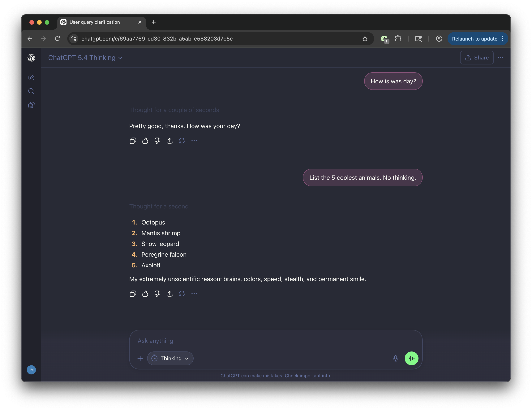This screenshot has width=532, height=410.
Task: Regenerate the first response
Action: pyautogui.click(x=182, y=141)
